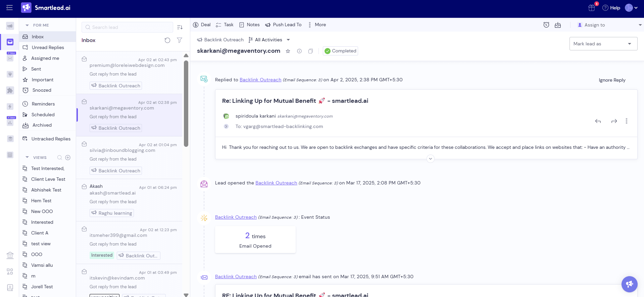Open Push Lead To option
Image resolution: width=644 pixels, height=297 pixels.
283,25
